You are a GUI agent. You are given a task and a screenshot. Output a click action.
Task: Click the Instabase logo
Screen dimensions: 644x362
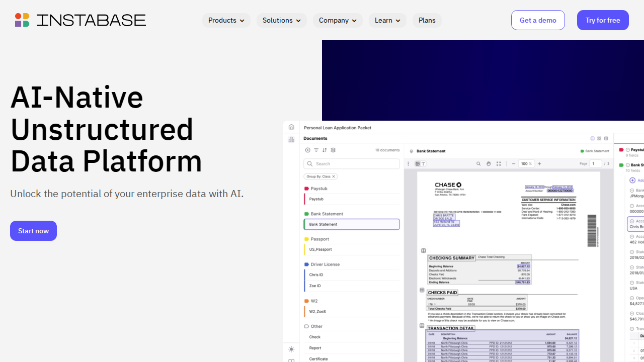80,20
